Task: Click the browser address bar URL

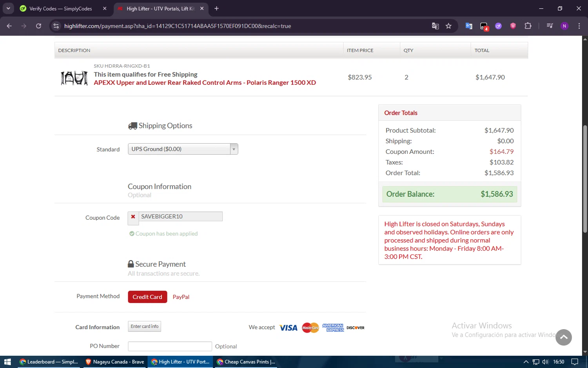Action: (x=178, y=26)
